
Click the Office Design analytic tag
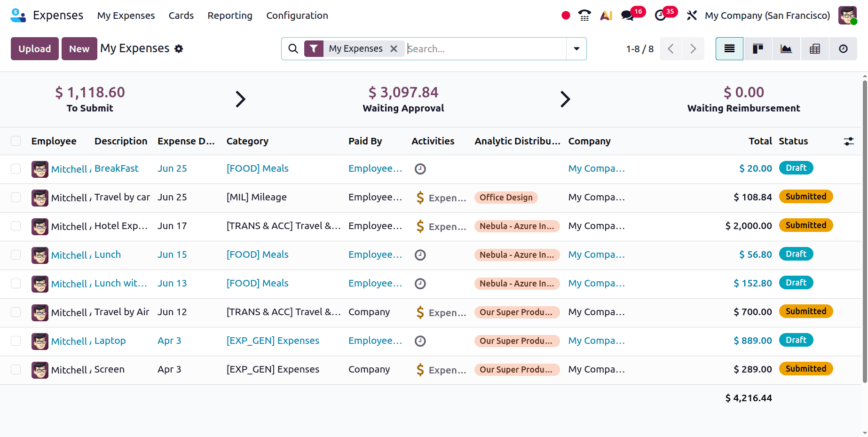point(506,198)
